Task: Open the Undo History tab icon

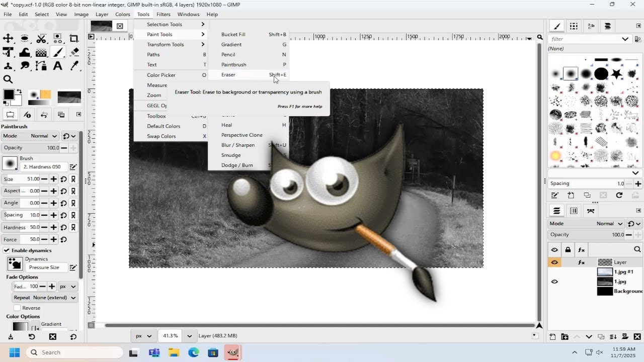Action: [x=44, y=115]
